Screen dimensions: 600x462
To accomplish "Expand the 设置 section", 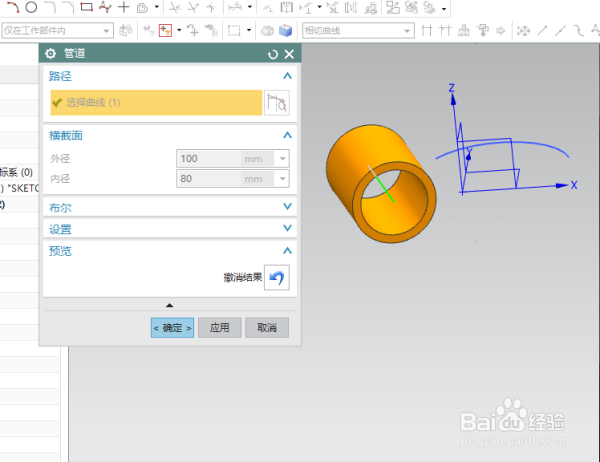I will coord(287,228).
